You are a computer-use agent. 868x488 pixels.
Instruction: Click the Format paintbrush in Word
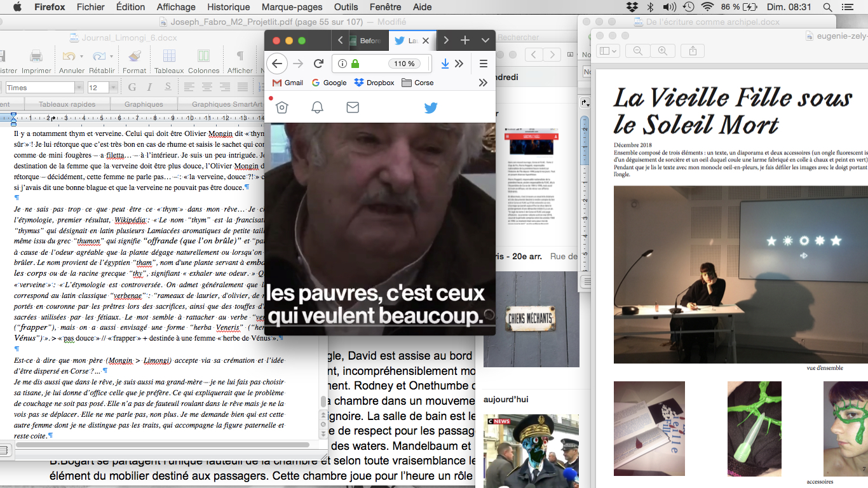point(134,57)
